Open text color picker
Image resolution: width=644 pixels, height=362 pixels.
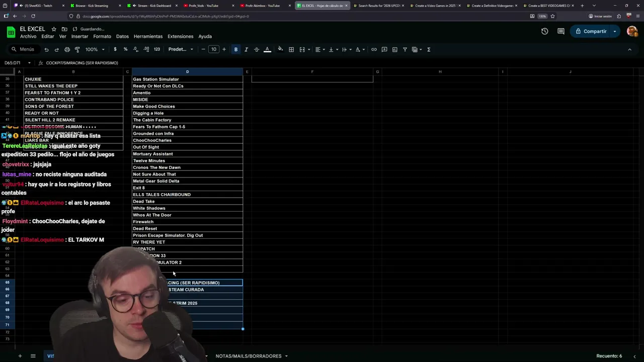[268, 49]
